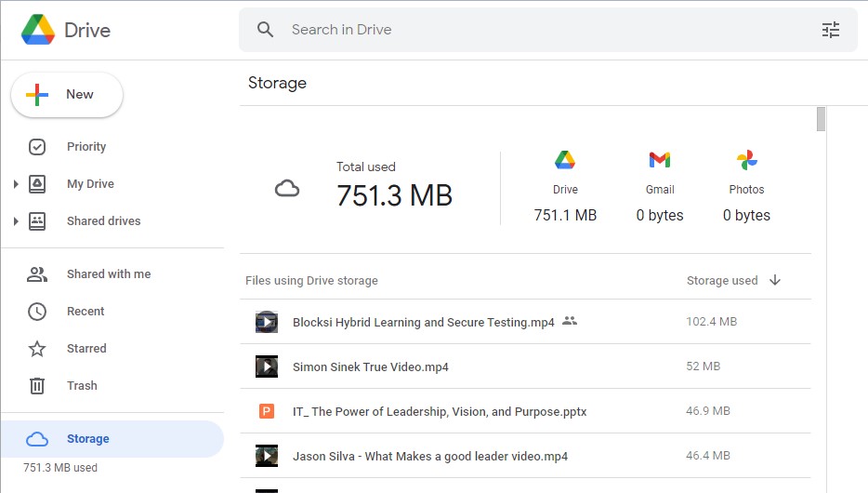This screenshot has width=868, height=493.
Task: Click the Gmail storage icon
Action: [660, 160]
